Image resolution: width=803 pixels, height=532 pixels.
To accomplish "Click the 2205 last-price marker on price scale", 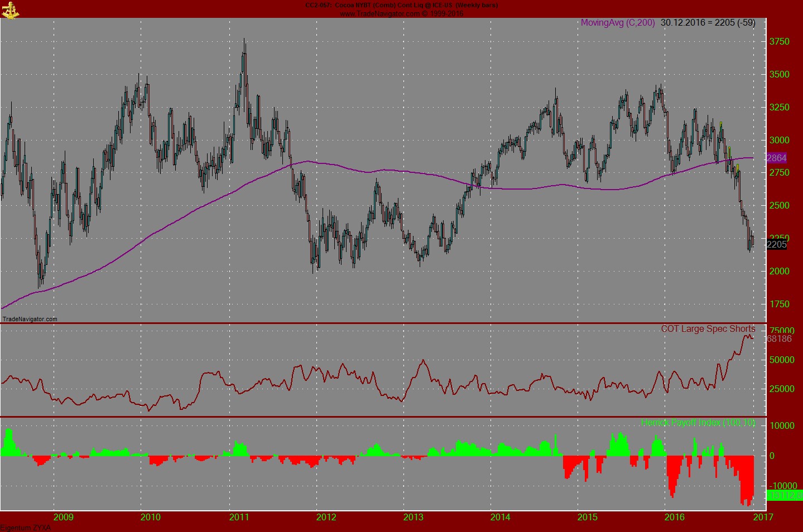I will tap(777, 243).
